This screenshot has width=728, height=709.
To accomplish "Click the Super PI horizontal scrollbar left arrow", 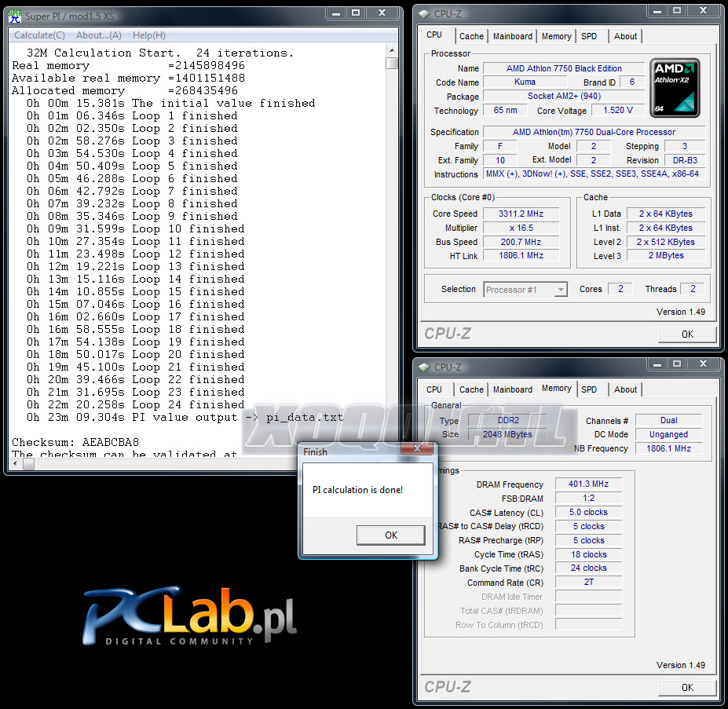I will pyautogui.click(x=16, y=463).
